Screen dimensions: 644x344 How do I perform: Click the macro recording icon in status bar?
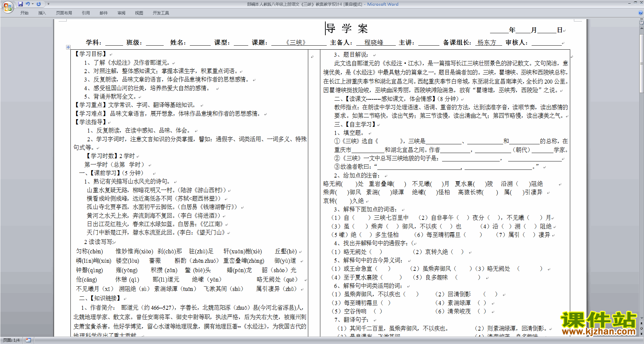click(28, 340)
